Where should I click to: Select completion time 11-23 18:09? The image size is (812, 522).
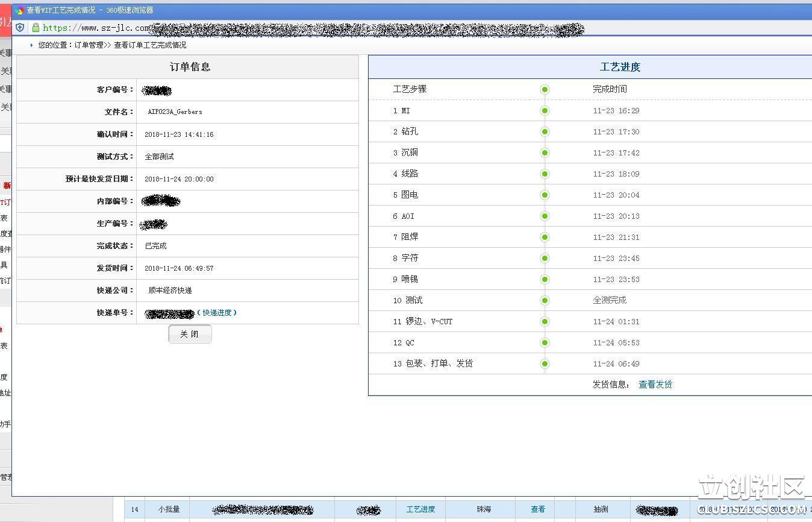(616, 174)
